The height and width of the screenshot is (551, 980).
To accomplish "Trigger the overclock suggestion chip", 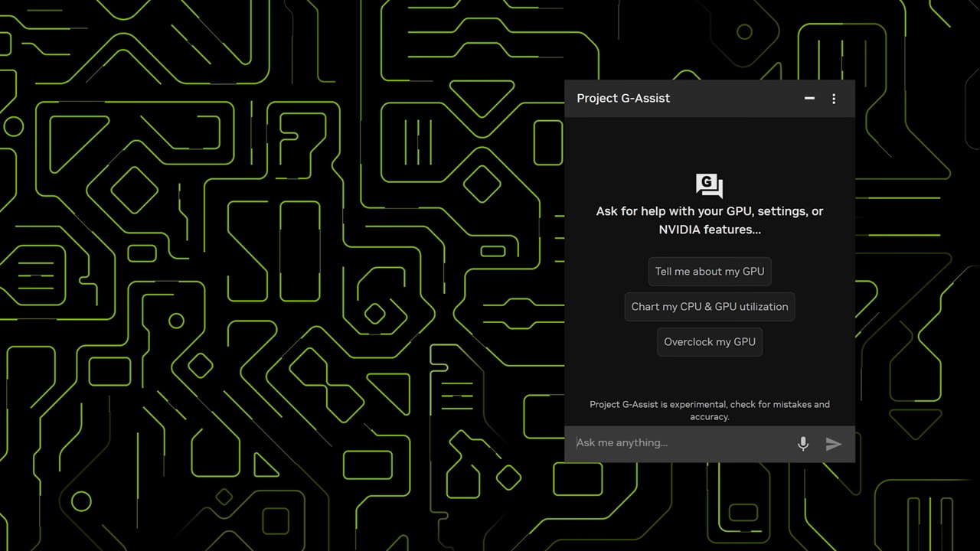I will tap(709, 341).
